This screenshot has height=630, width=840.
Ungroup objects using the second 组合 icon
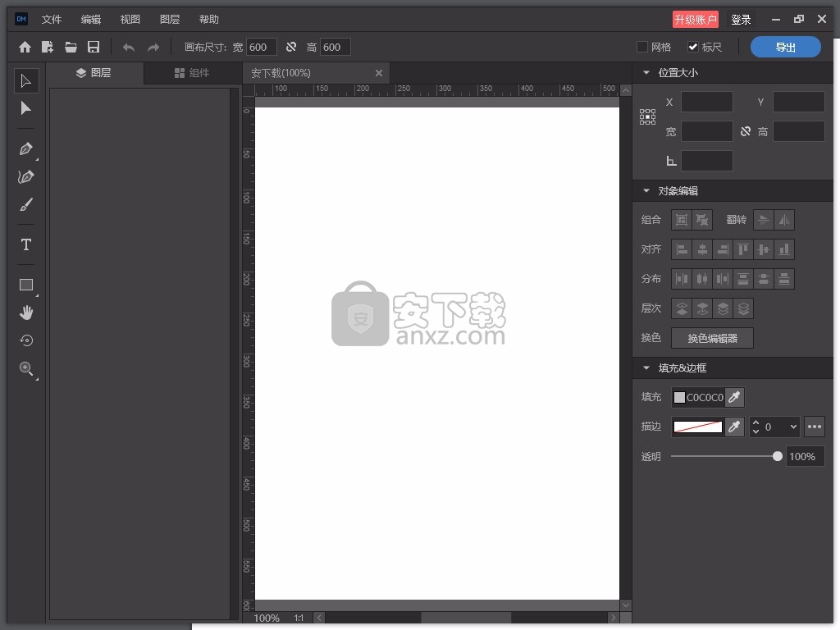pyautogui.click(x=702, y=220)
